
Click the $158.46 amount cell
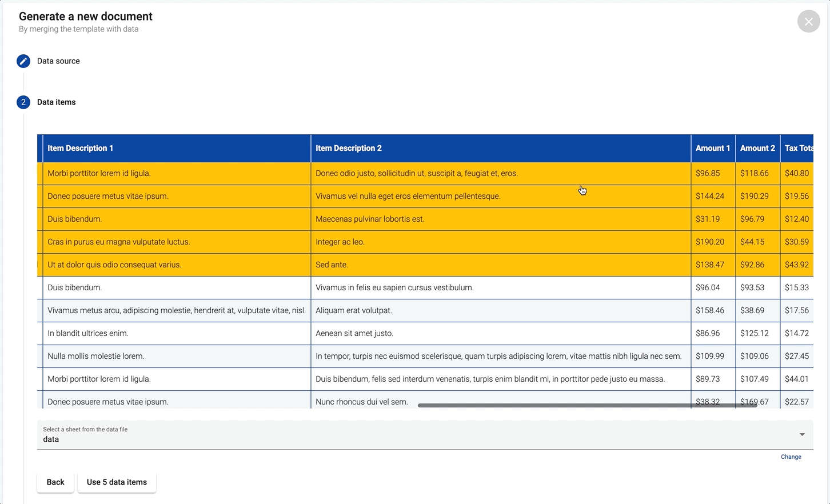713,311
